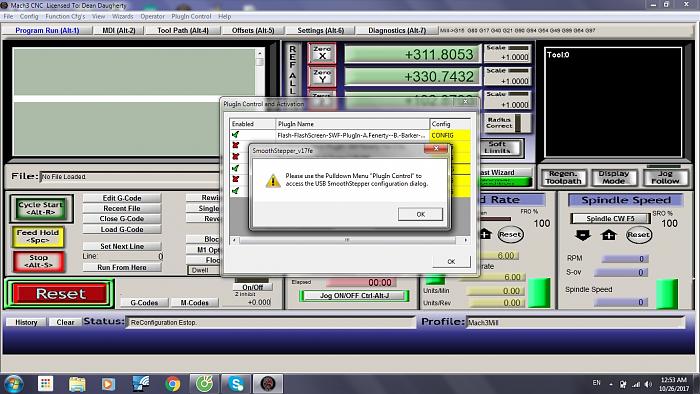Click the red Reset button
This screenshot has height=394, width=700.
click(x=60, y=294)
